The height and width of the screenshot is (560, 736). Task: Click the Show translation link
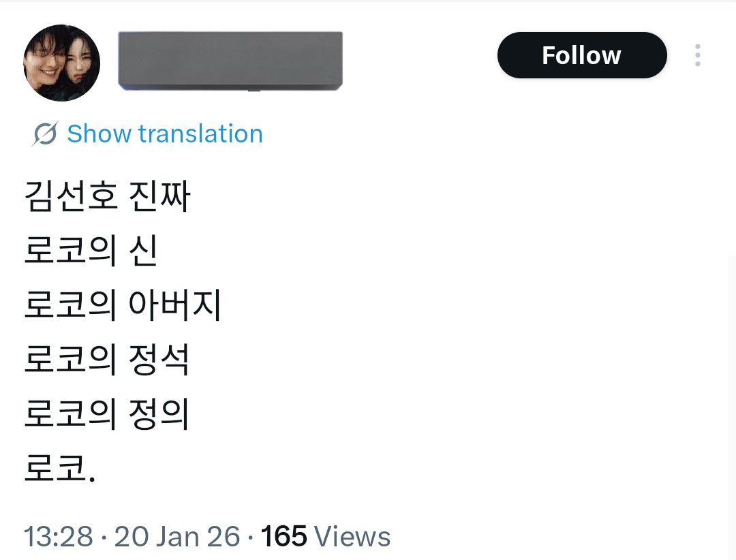pos(164,134)
